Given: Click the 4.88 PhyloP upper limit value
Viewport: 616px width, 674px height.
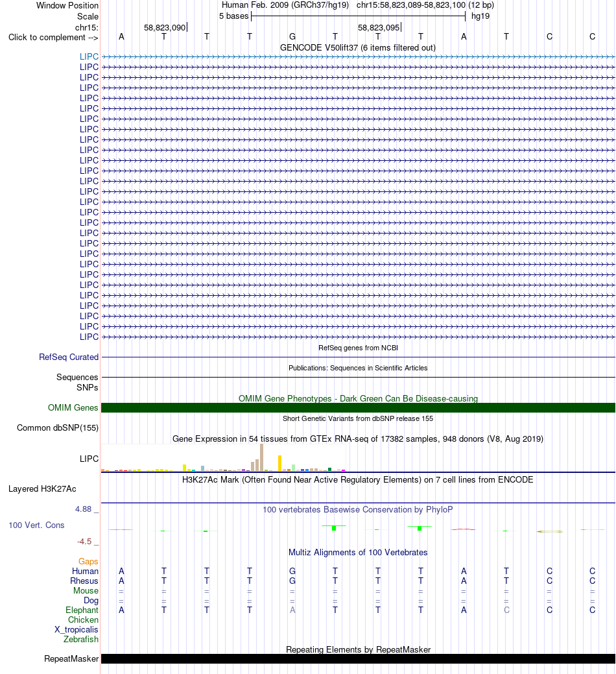Looking at the screenshot, I should 84,509.
